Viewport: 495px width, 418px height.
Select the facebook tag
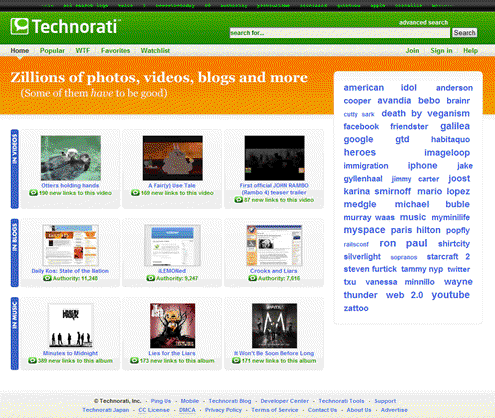pyautogui.click(x=361, y=126)
